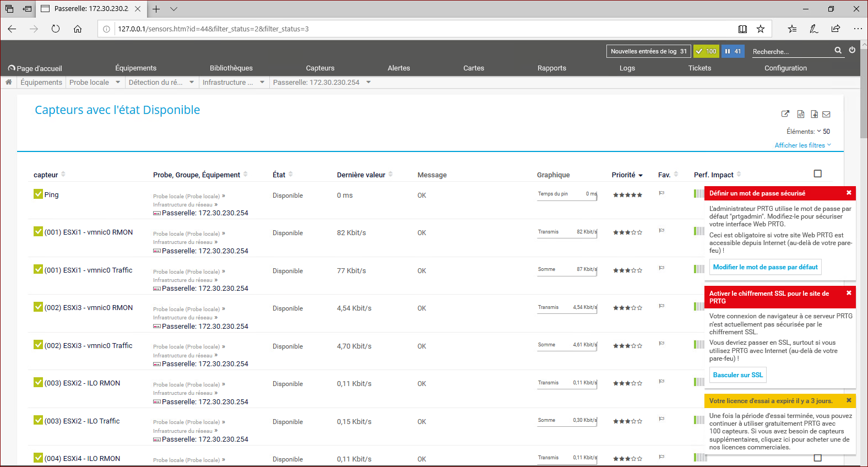Open the Alertes menu
The height and width of the screenshot is (467, 868).
coord(399,68)
